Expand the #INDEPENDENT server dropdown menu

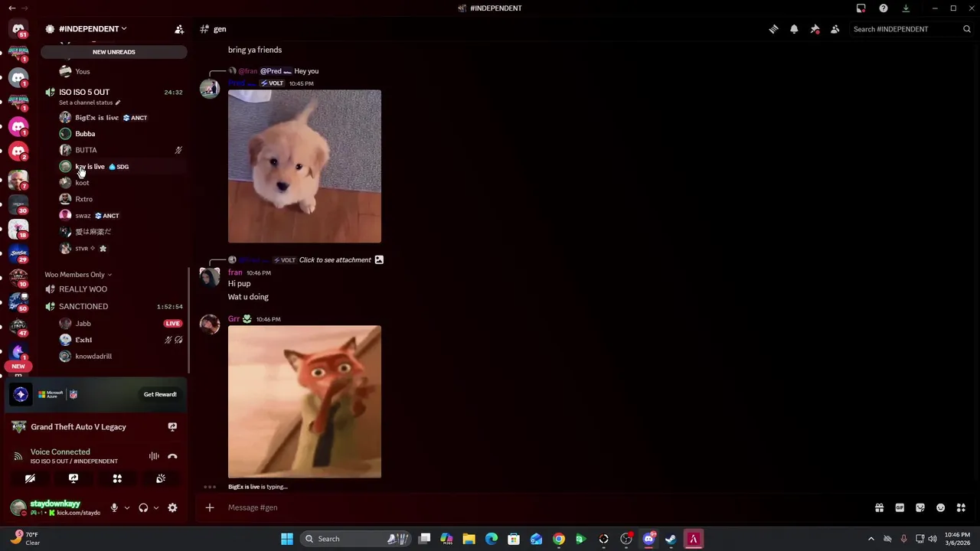coord(92,29)
